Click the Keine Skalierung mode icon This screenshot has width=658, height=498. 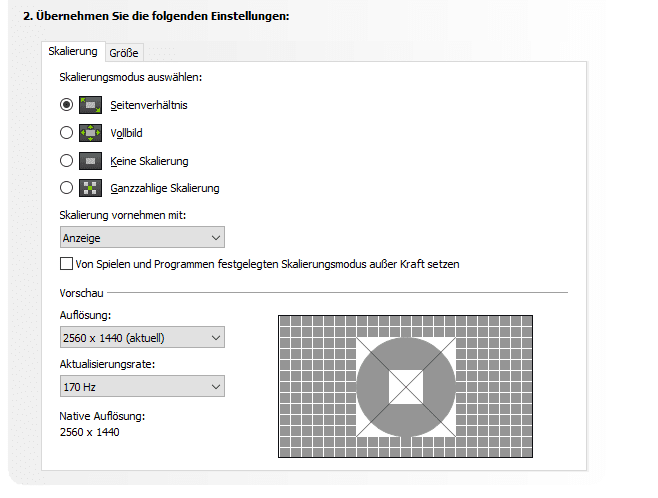[x=90, y=161]
